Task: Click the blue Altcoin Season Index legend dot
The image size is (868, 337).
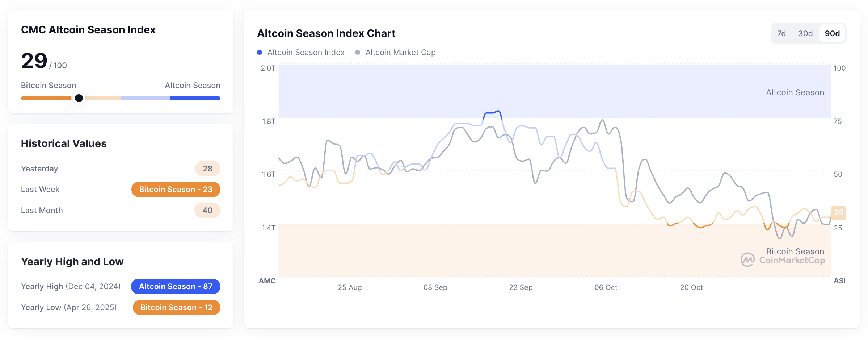Action: pyautogui.click(x=260, y=52)
